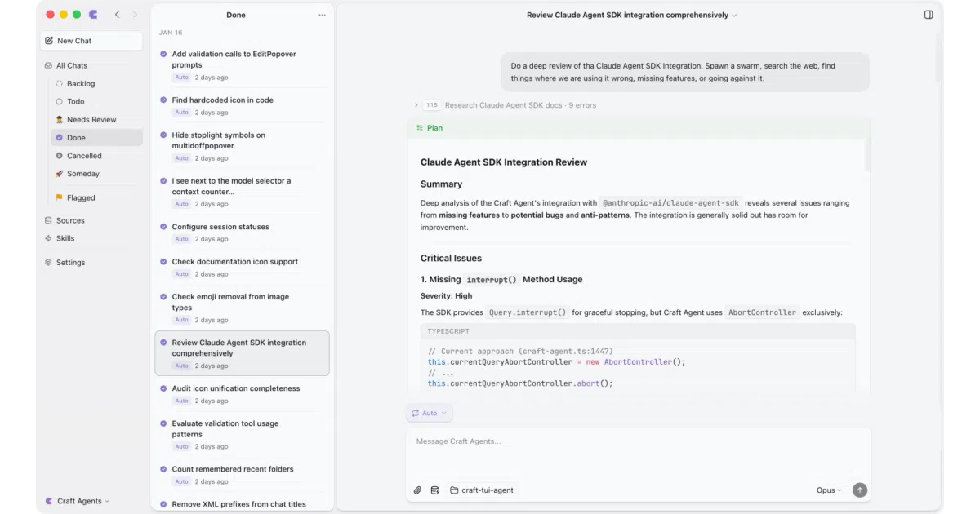The width and height of the screenshot is (980, 514).
Task: Open the Craft Agents workspace switcher
Action: pyautogui.click(x=78, y=501)
